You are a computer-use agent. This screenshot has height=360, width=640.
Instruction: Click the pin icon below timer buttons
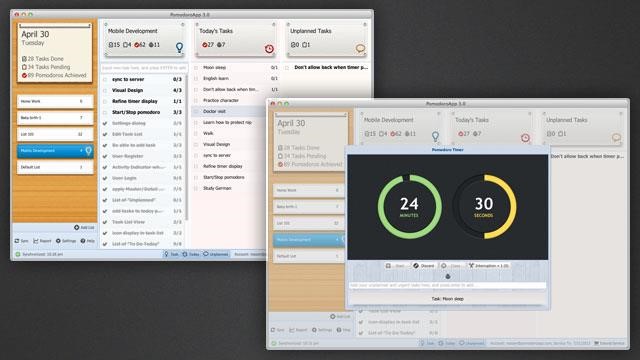pyautogui.click(x=448, y=276)
